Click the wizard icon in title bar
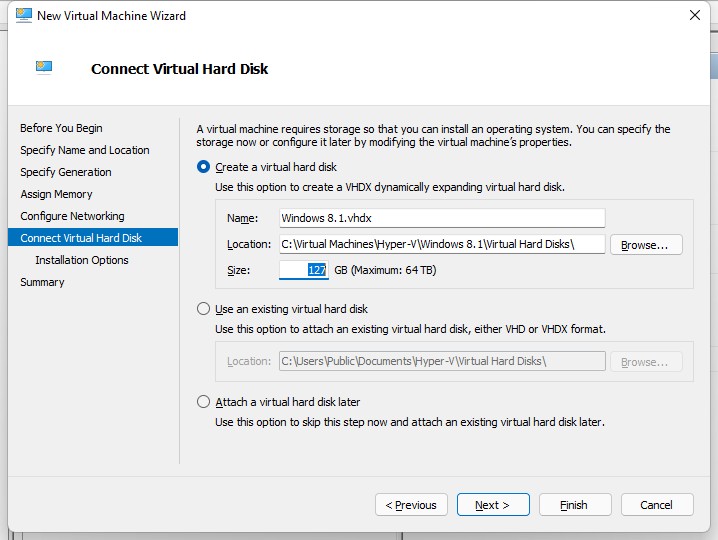Image resolution: width=718 pixels, height=540 pixels. (x=24, y=15)
